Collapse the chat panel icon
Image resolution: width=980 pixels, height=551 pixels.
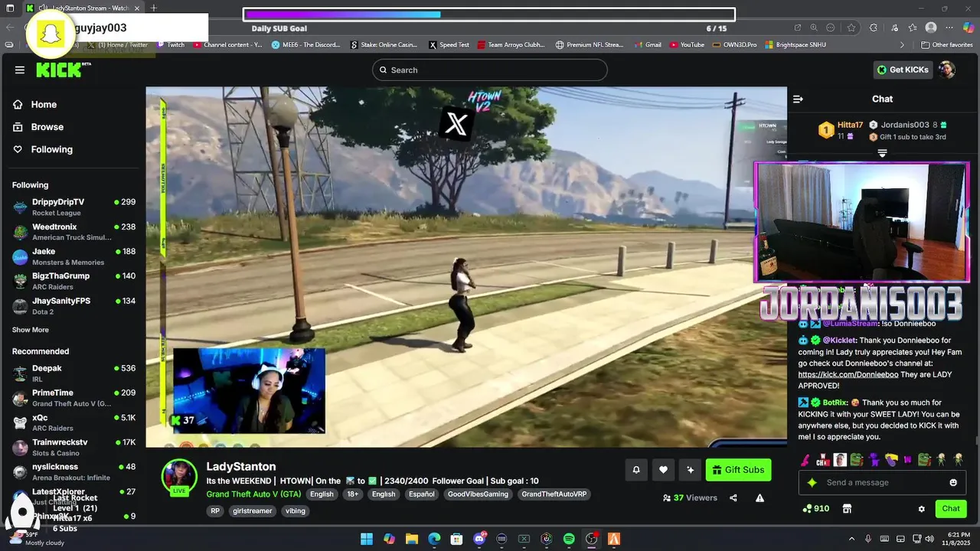(x=798, y=99)
